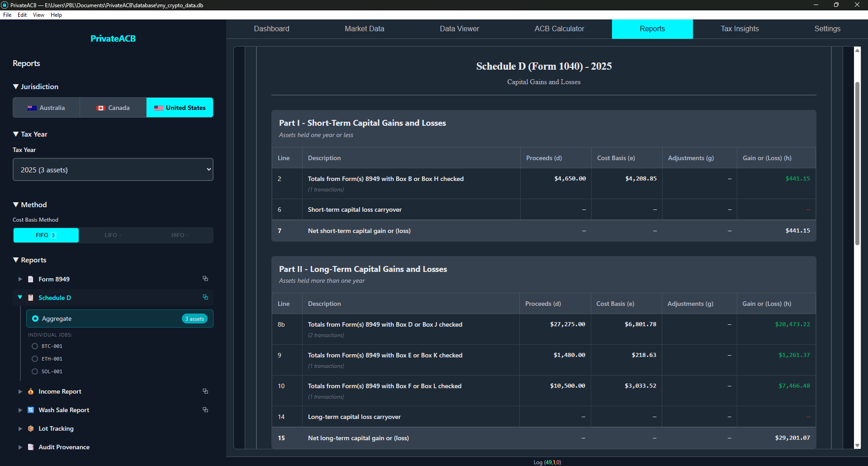Choose Canada as jurisdiction
This screenshot has width=868, height=466.
[113, 108]
